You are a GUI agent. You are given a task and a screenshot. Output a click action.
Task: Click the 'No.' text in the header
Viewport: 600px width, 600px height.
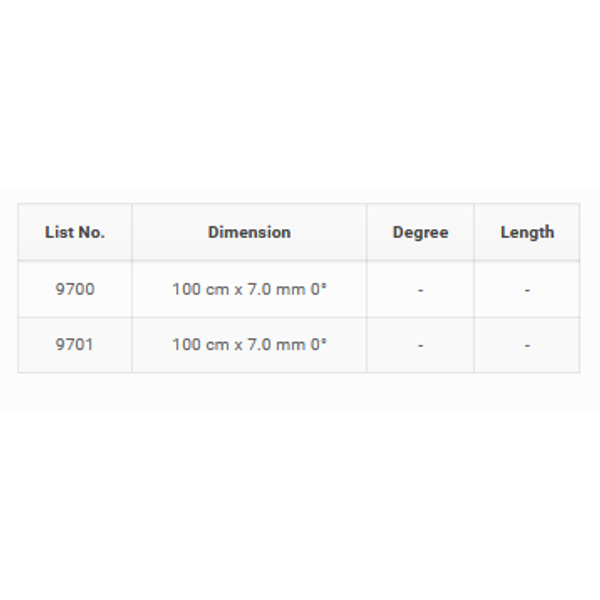[x=90, y=232]
